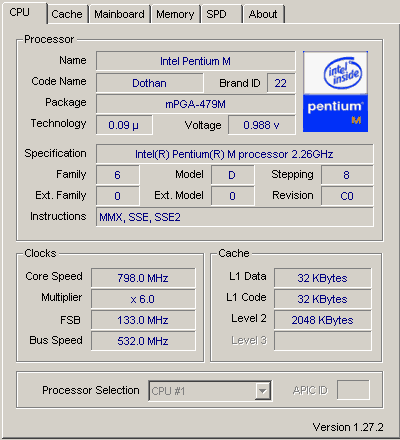
Task: Select the FSB value 133.0 MHz
Action: click(143, 320)
